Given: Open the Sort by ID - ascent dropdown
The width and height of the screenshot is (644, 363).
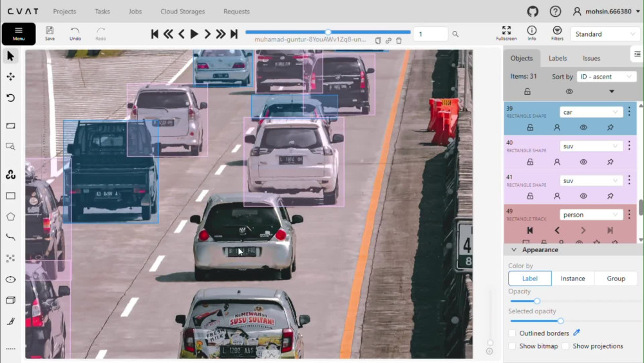Looking at the screenshot, I should pyautogui.click(x=606, y=77).
